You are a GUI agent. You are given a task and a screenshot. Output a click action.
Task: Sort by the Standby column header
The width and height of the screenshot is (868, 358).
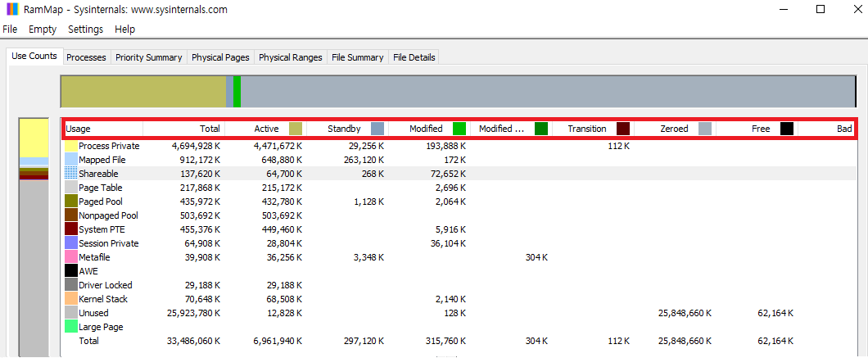tap(348, 129)
